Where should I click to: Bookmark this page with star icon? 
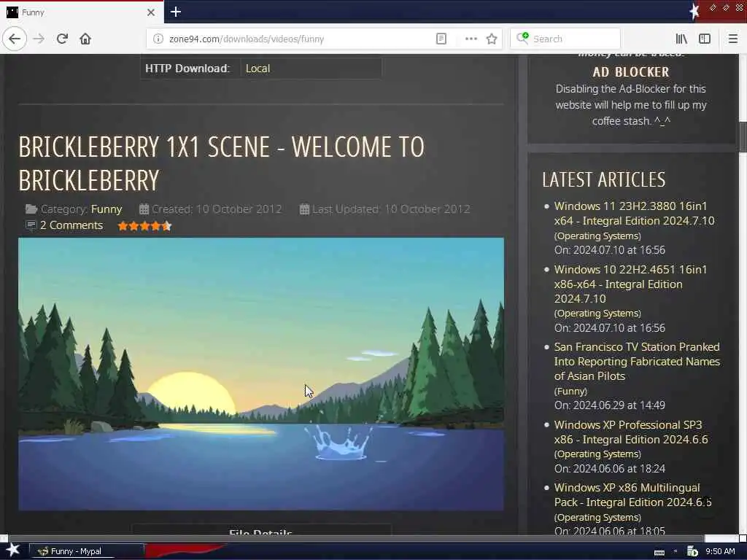492,39
